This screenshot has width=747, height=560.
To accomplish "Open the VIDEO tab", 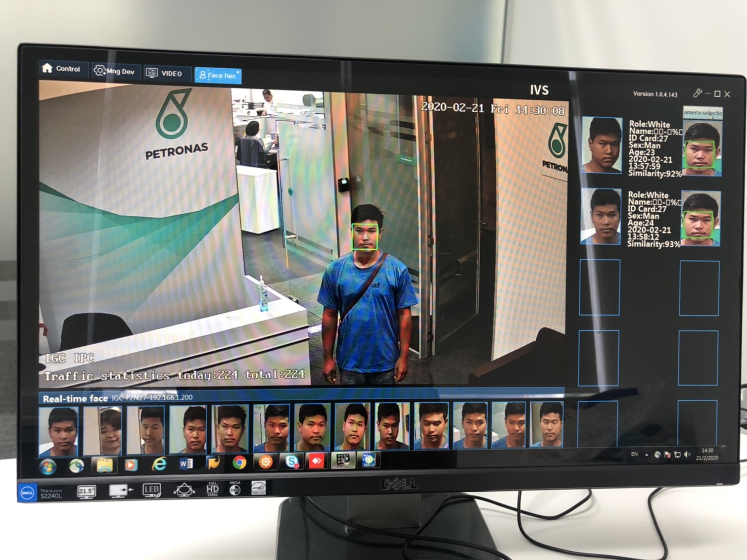I will click(x=164, y=73).
